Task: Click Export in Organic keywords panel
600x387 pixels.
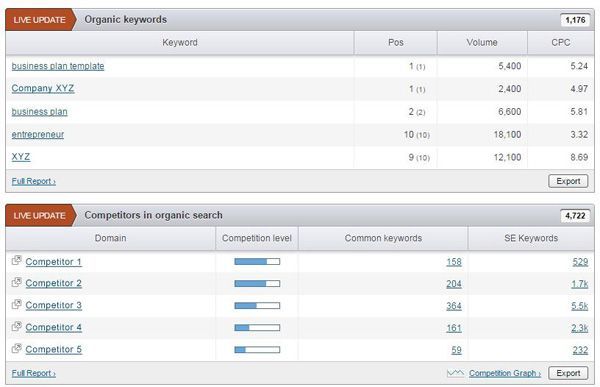Action: [x=568, y=181]
